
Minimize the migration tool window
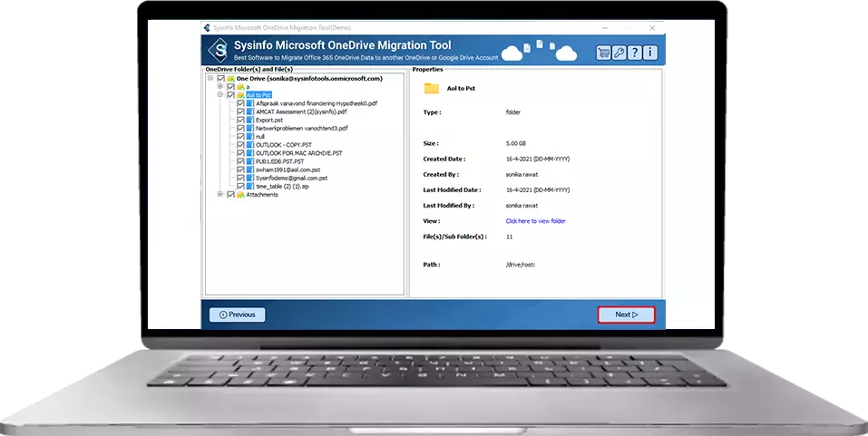(x=605, y=28)
